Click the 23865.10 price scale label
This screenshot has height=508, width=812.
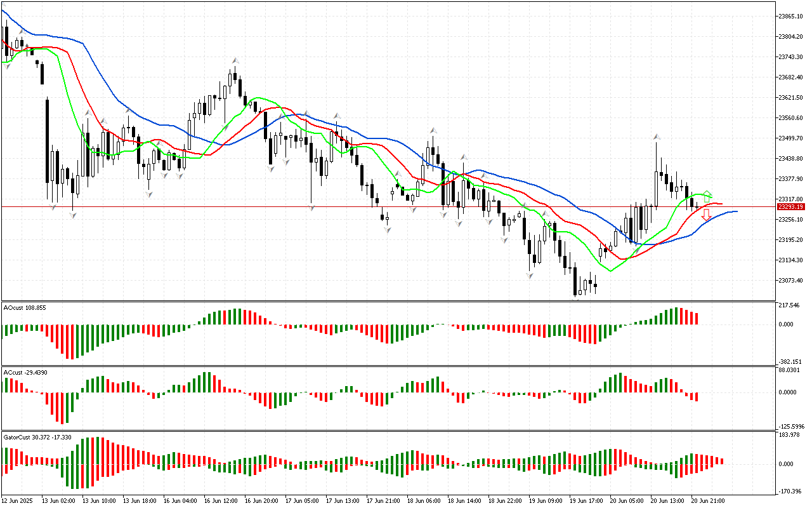790,16
